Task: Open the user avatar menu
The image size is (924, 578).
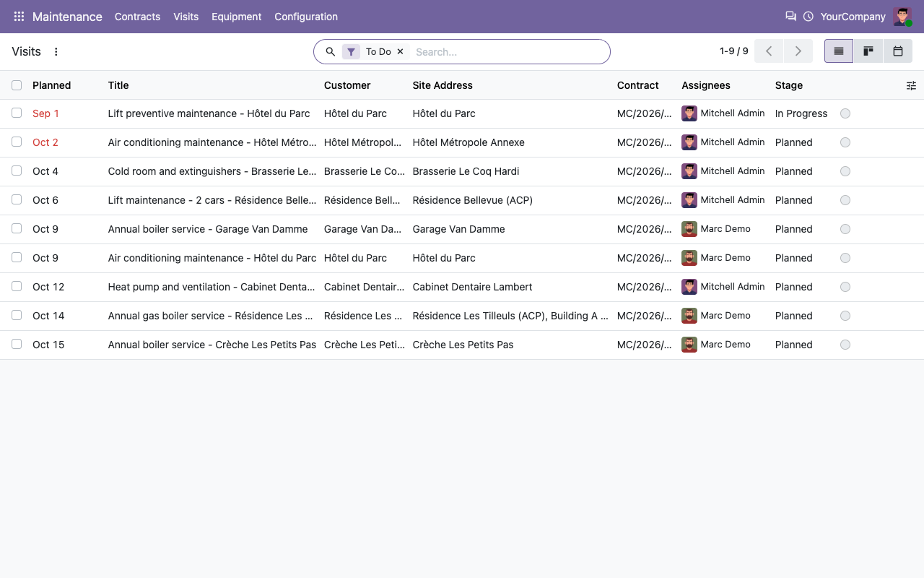Action: [x=902, y=17]
